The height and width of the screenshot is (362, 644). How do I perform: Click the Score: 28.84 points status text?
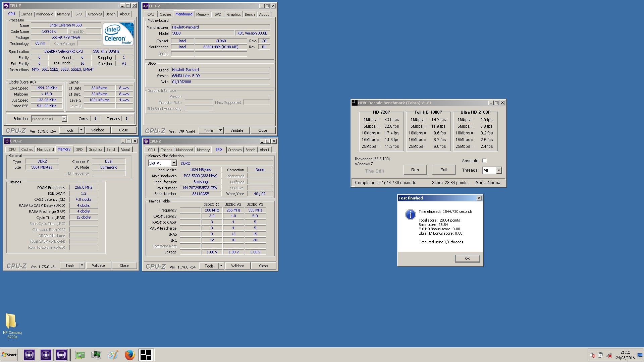449,183
